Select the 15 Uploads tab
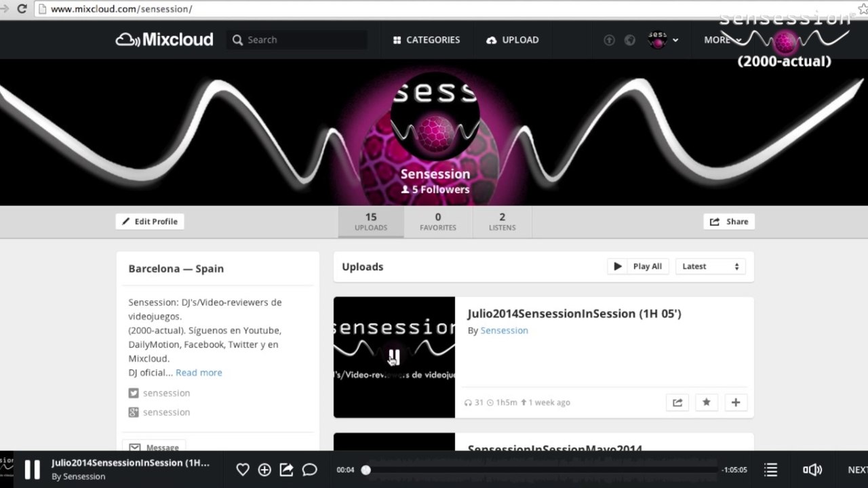The image size is (868, 488). tap(371, 222)
